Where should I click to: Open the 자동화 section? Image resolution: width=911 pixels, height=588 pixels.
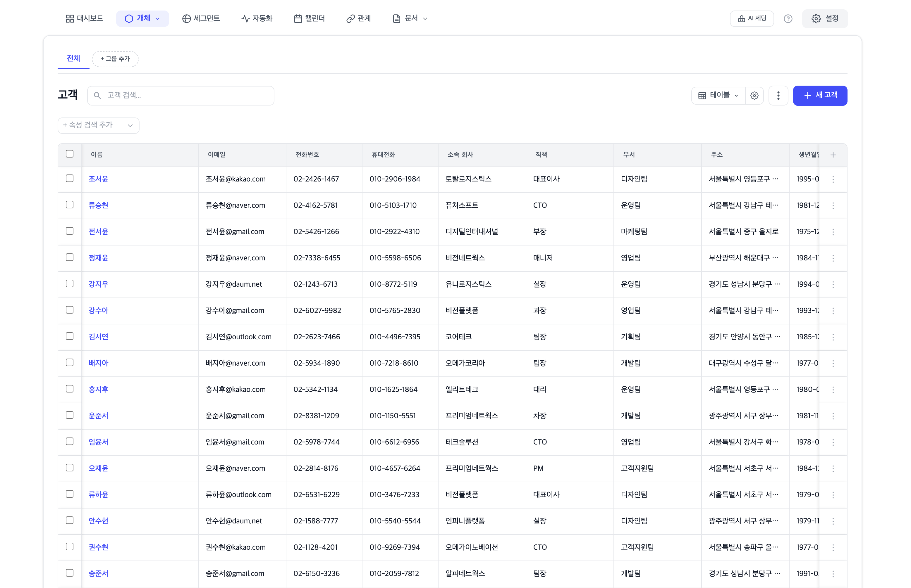257,18
